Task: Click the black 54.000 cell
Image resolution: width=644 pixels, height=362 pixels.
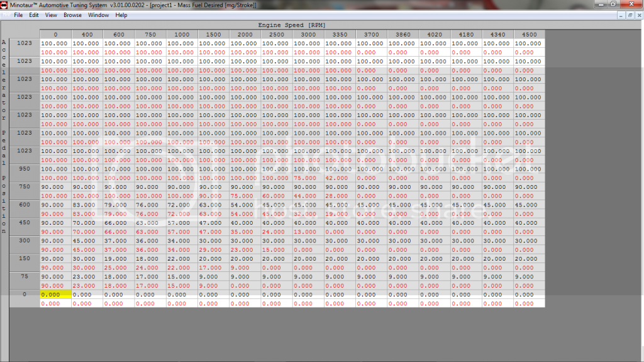Action: pyautogui.click(x=245, y=205)
